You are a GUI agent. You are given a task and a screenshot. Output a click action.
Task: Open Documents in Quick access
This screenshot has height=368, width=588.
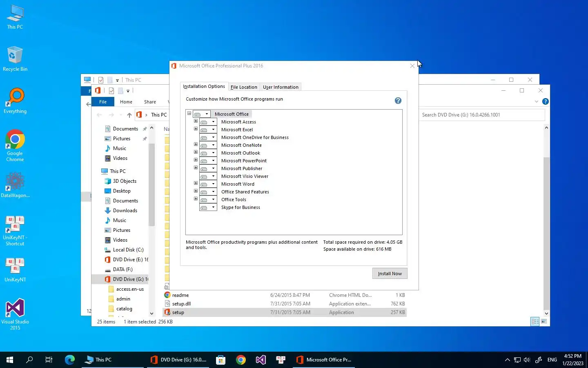[x=125, y=129]
